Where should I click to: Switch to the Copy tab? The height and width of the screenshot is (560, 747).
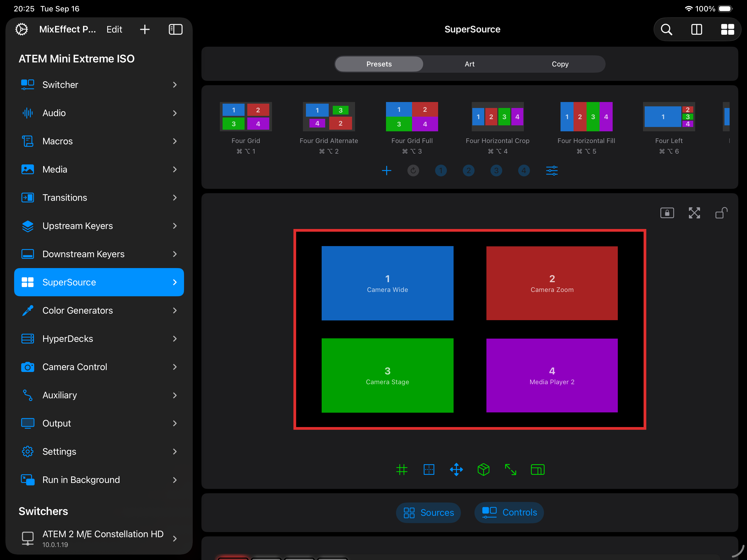[560, 64]
